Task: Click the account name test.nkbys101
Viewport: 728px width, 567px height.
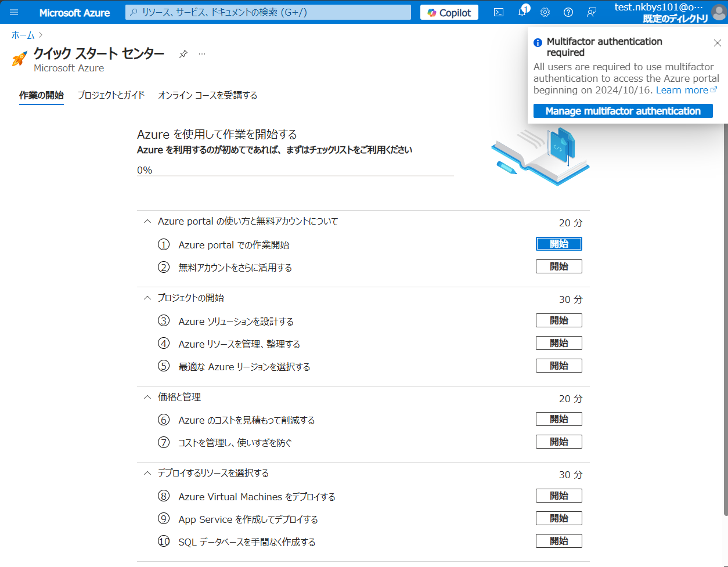Action: pos(659,8)
